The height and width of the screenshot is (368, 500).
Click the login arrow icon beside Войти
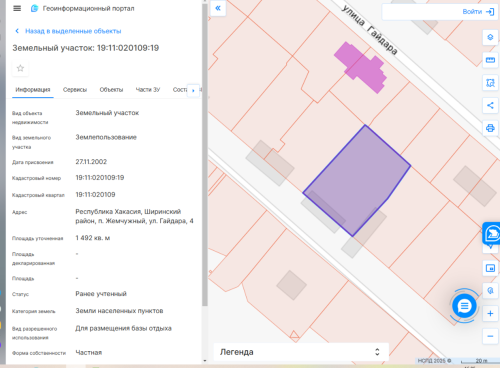490,12
